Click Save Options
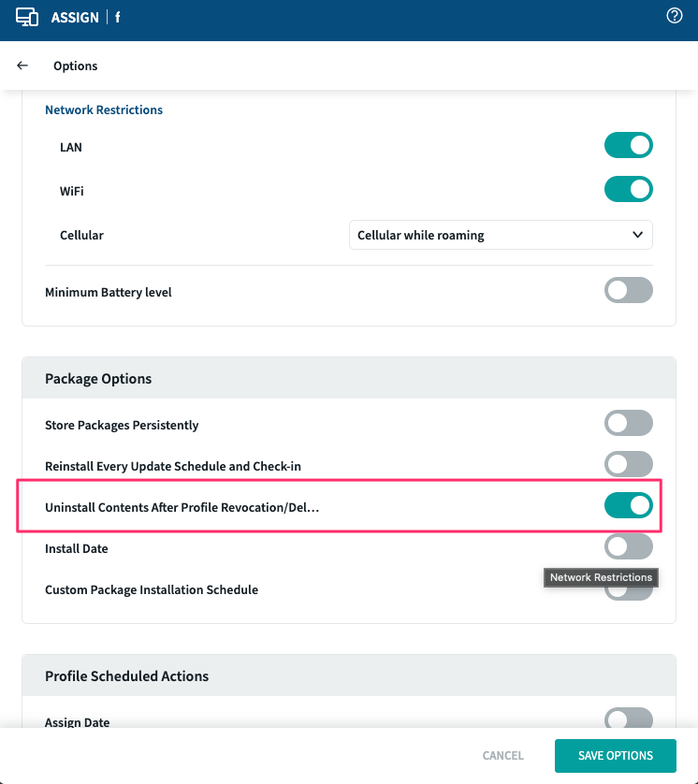This screenshot has height=784, width=698. tap(615, 756)
